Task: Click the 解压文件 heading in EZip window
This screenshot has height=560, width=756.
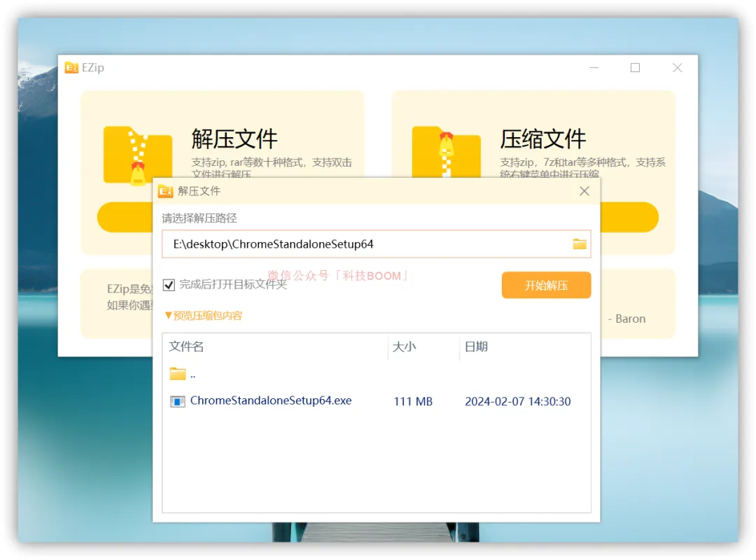Action: point(234,139)
